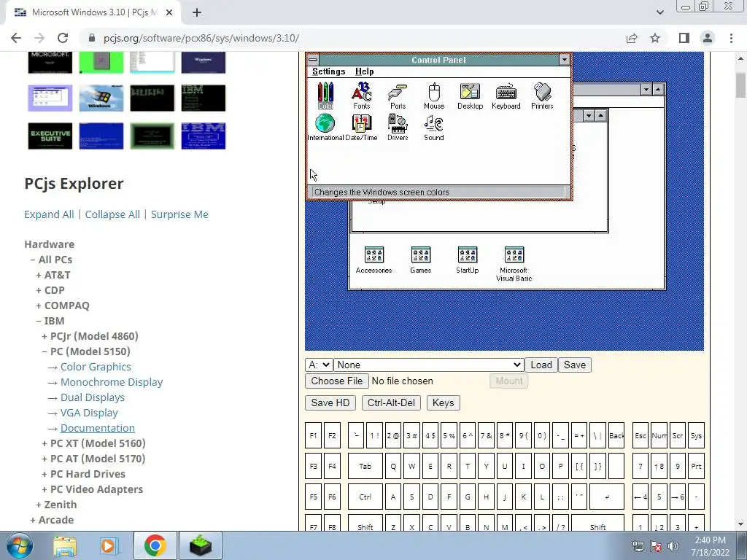Screen dimensions: 747x560
Task: Open Control Panel's system menu box
Action: tap(313, 60)
